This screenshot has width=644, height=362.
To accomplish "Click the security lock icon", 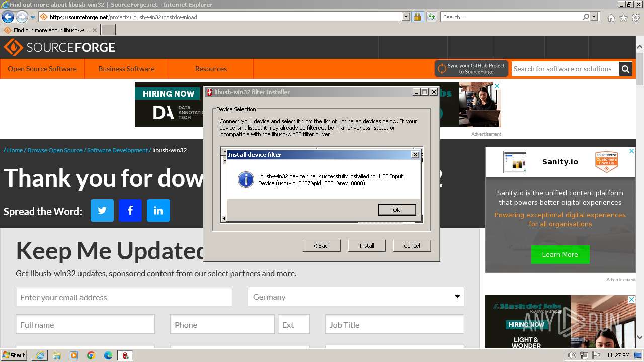I will [x=417, y=17].
